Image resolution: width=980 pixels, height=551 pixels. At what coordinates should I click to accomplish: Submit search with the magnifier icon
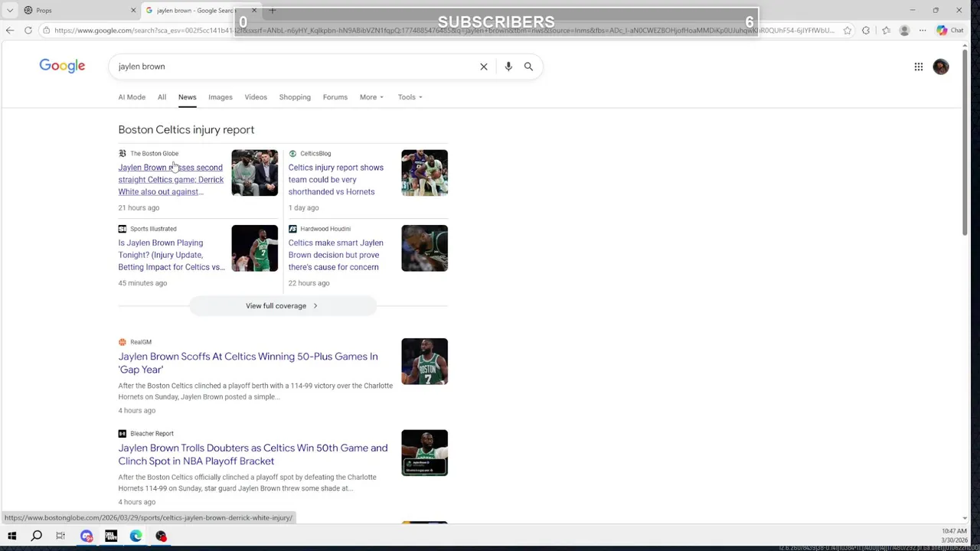coord(528,67)
